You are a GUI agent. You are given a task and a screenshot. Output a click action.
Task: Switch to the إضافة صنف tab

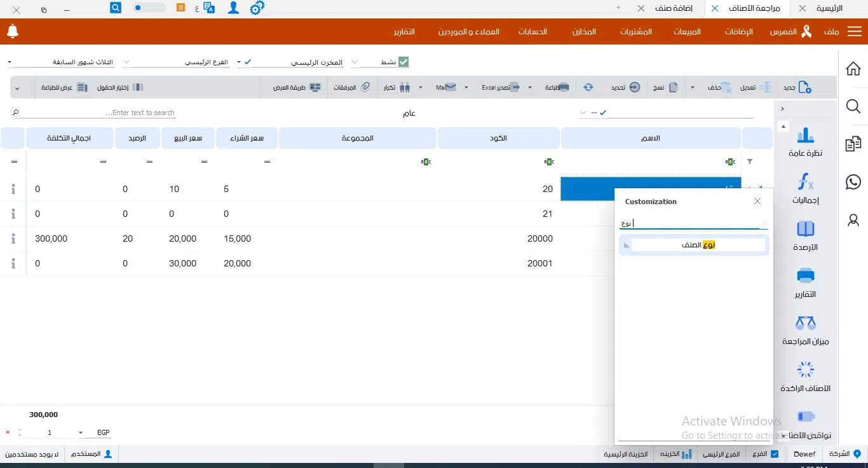[674, 8]
